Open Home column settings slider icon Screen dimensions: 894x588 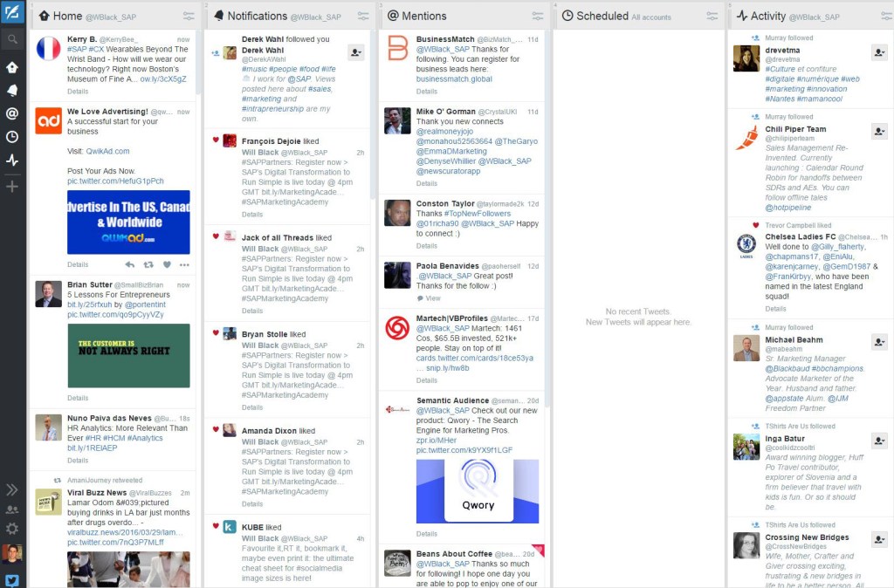pos(189,17)
